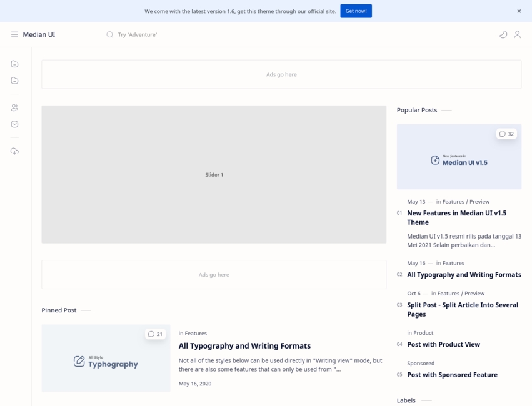Click the cloud download icon in sidebar
532x406 pixels.
click(14, 152)
